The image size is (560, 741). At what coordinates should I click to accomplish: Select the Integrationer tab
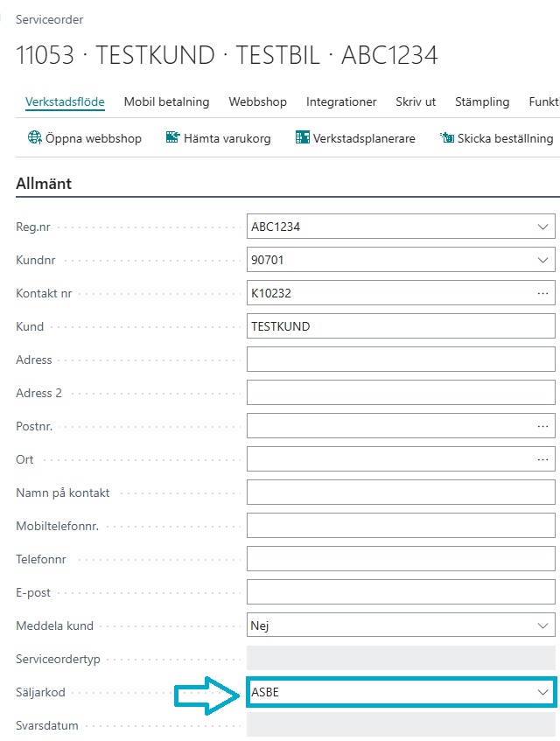pos(341,101)
